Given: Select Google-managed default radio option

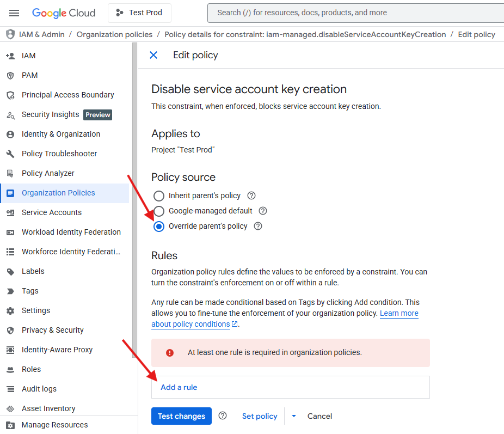Looking at the screenshot, I should [159, 211].
